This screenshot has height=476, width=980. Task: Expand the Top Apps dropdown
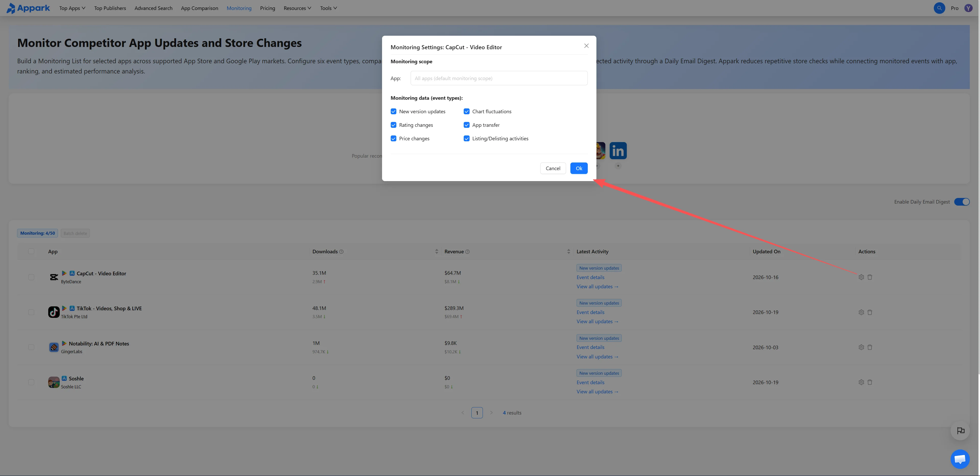(72, 8)
